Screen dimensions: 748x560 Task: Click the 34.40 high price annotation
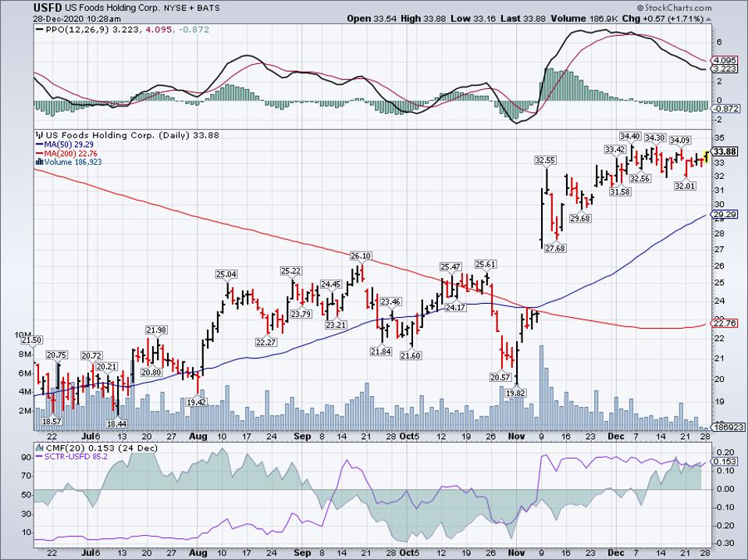[x=629, y=136]
